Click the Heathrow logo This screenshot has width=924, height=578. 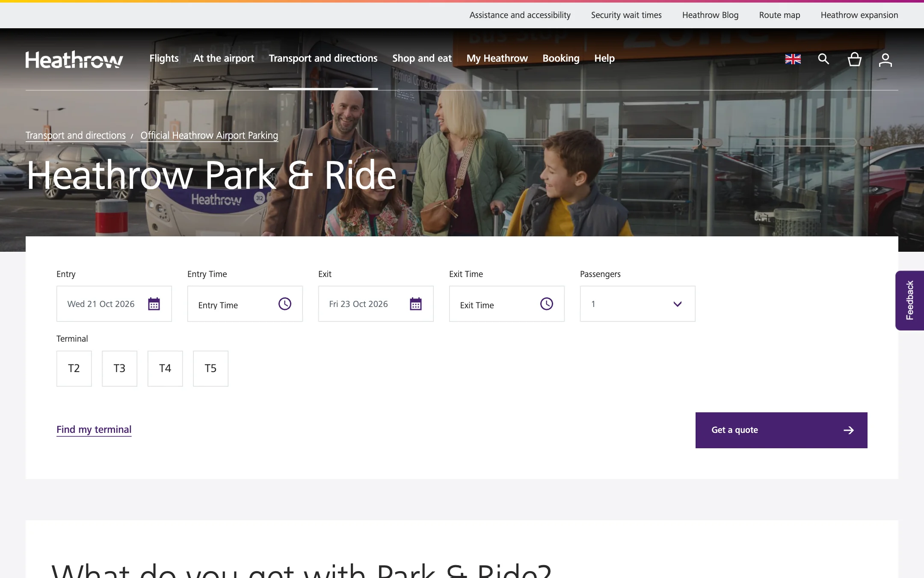74,60
